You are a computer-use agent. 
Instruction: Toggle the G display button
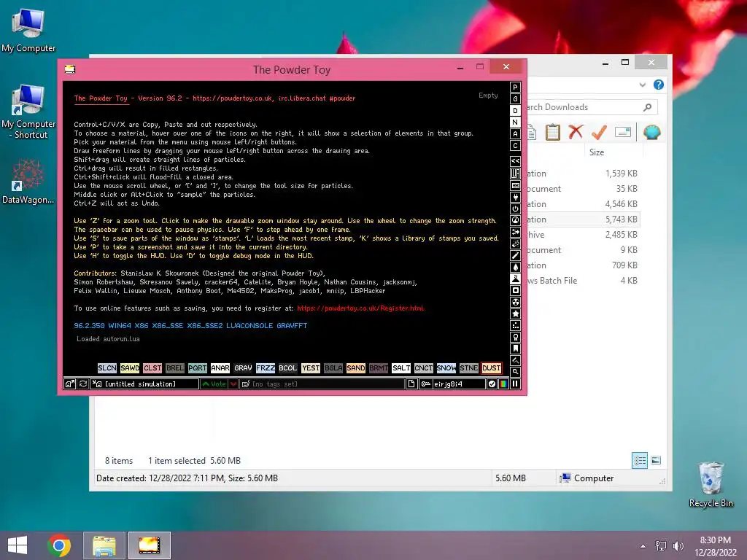[x=515, y=98]
